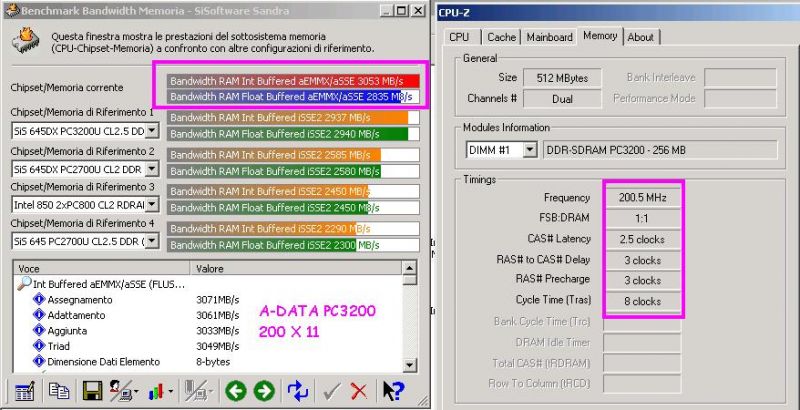This screenshot has width=800, height=410.
Task: Click the Size 512 MBytes field
Action: [562, 78]
